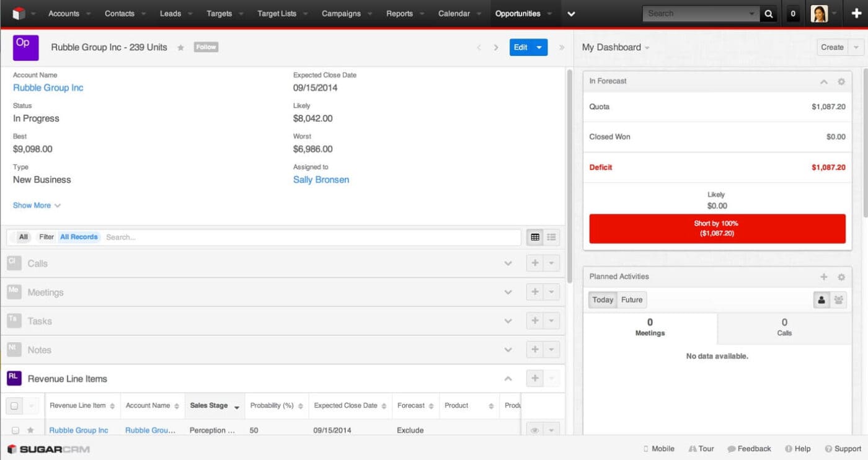Open the Mobile link in footer
This screenshot has width=868, height=460.
pyautogui.click(x=658, y=449)
